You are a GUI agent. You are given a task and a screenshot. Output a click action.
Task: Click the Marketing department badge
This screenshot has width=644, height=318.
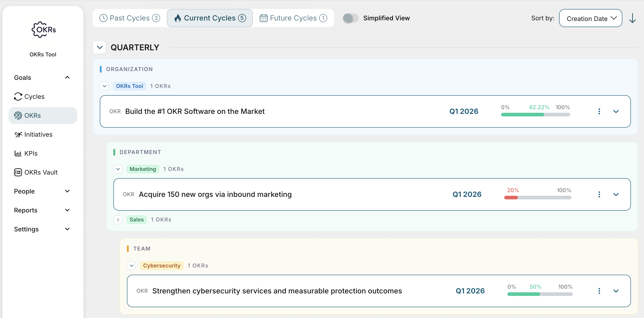click(x=143, y=169)
